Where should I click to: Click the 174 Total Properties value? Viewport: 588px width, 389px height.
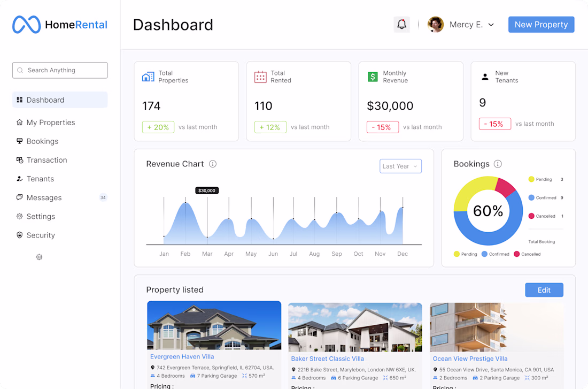[x=151, y=106]
